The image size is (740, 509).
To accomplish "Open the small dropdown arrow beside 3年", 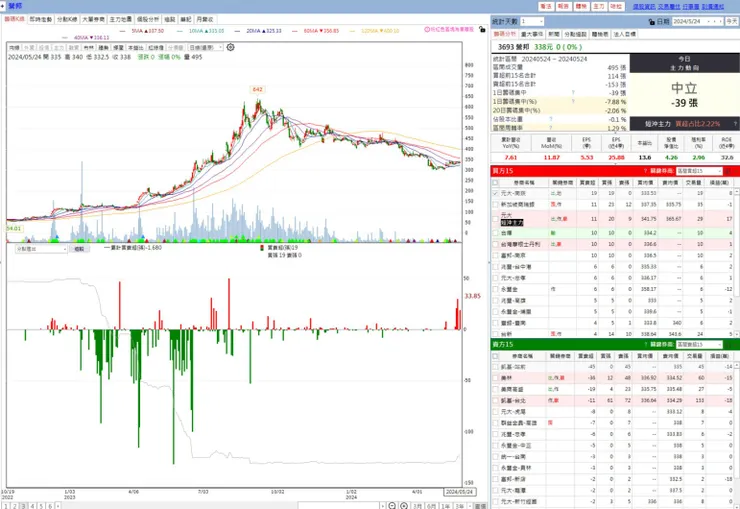I will click(470, 506).
